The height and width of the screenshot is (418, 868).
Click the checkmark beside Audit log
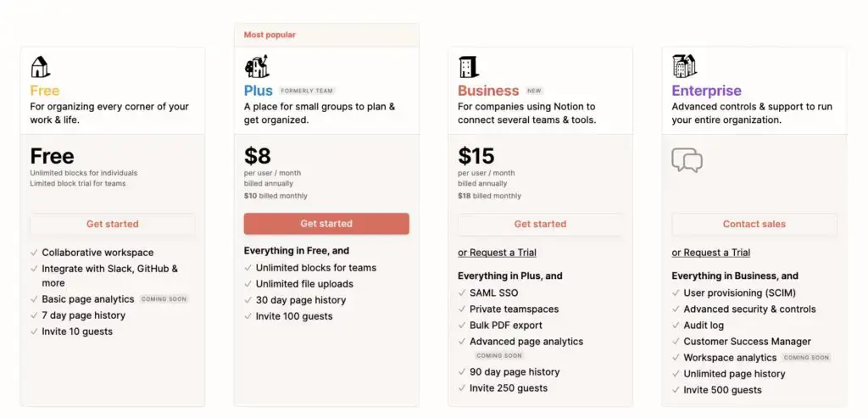pyautogui.click(x=676, y=326)
